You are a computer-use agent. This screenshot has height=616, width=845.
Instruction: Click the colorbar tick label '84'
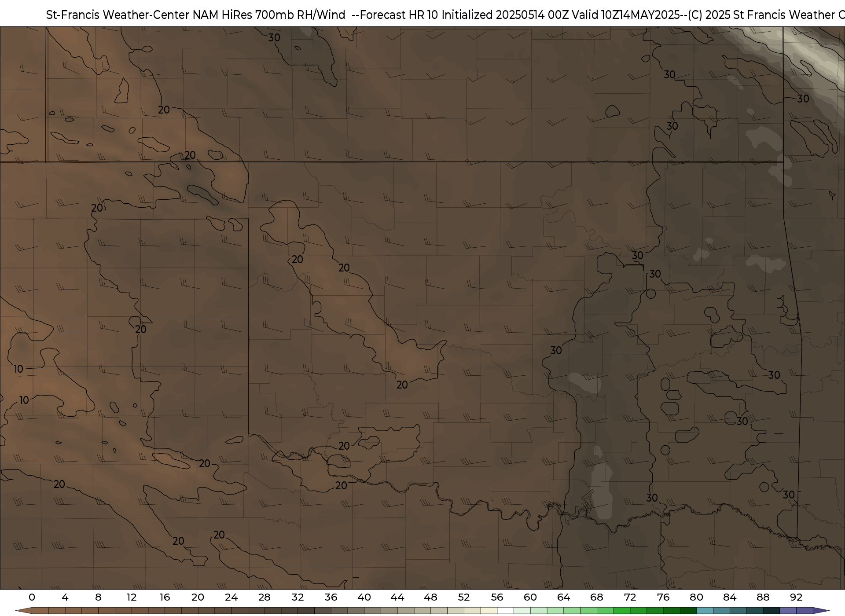tap(730, 598)
